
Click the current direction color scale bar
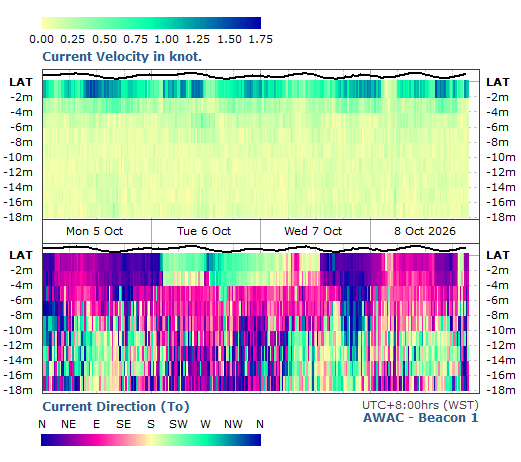[x=151, y=440]
